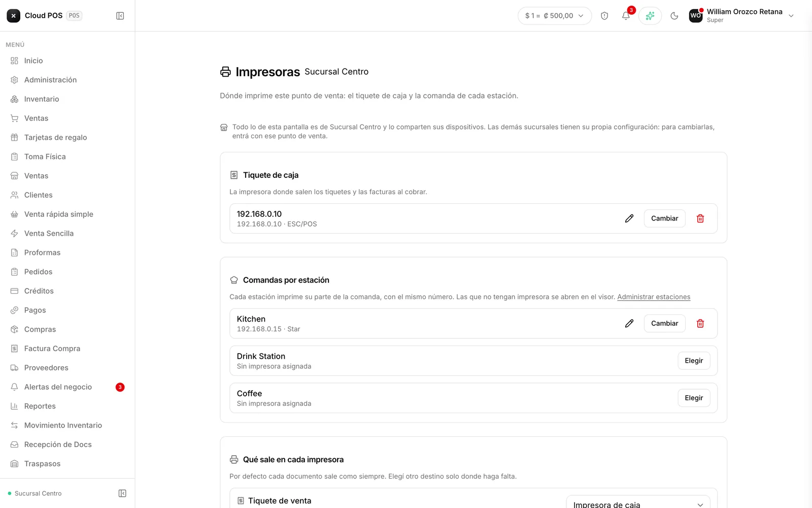Viewport: 812px width, 508px height.
Task: Open Alertas del negocio with 3 alerts
Action: 67,387
